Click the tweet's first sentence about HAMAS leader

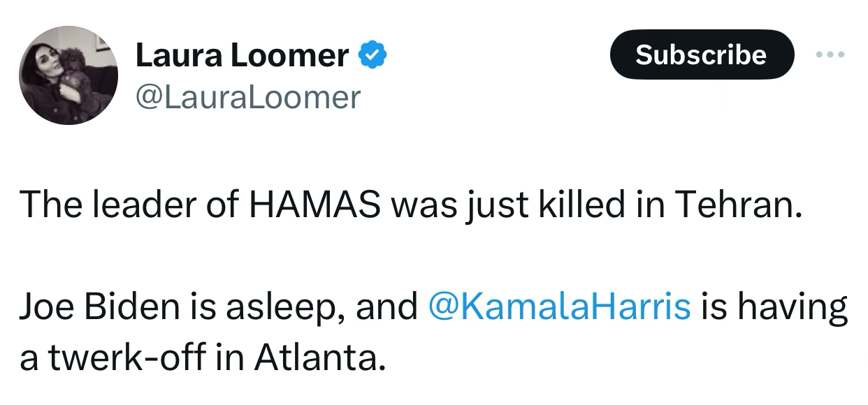(407, 205)
